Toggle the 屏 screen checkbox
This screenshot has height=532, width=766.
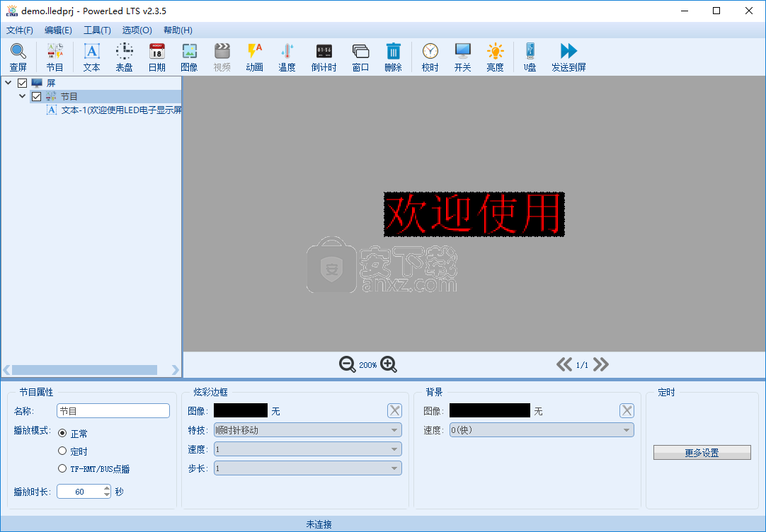[x=22, y=83]
